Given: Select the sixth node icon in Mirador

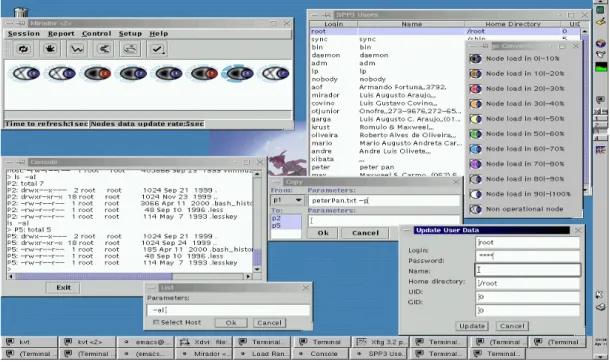Looking at the screenshot, I should click(x=204, y=73).
